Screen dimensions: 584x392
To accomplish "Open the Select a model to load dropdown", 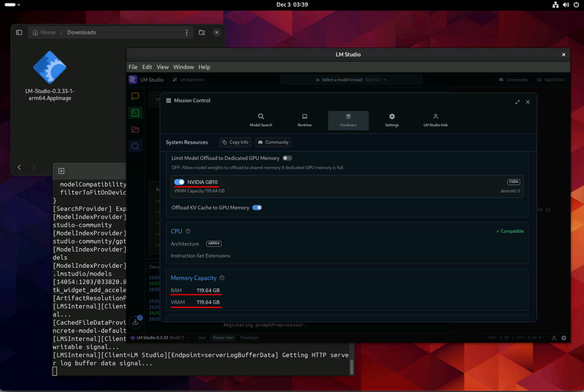I will click(x=351, y=80).
